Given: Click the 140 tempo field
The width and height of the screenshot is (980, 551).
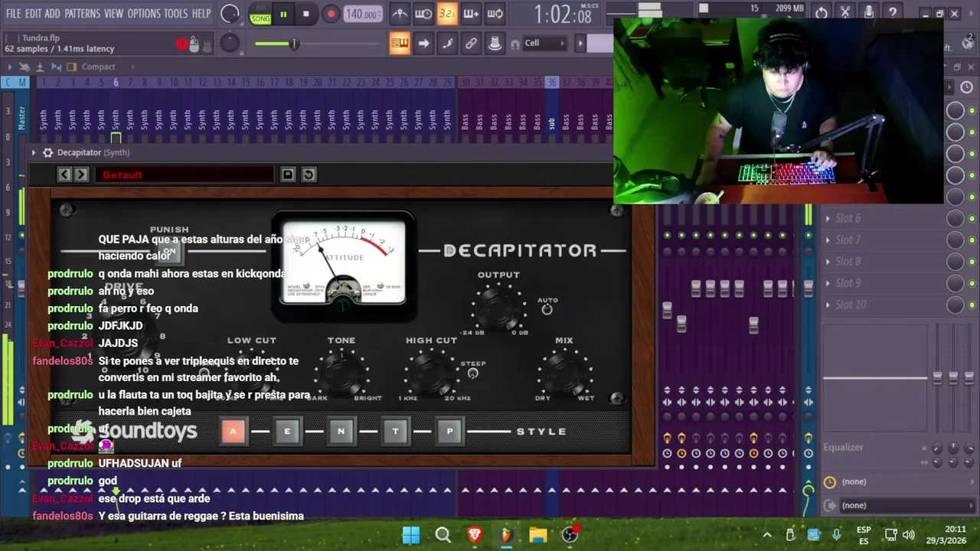Looking at the screenshot, I should click(x=363, y=15).
